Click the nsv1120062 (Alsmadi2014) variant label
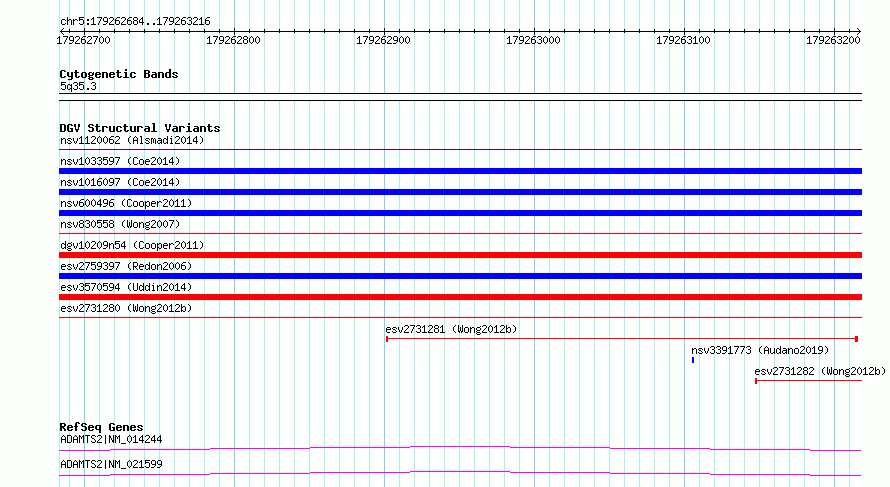 (x=132, y=140)
